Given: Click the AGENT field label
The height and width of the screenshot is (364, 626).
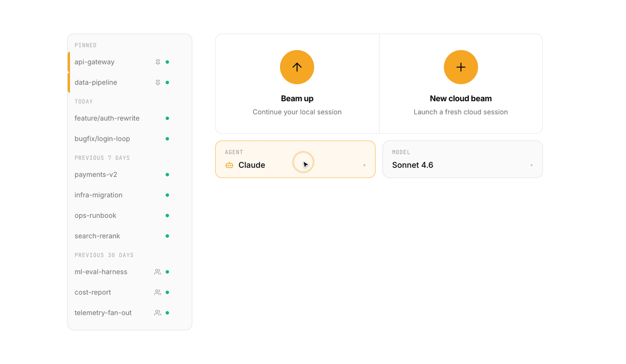Looking at the screenshot, I should click(x=234, y=152).
